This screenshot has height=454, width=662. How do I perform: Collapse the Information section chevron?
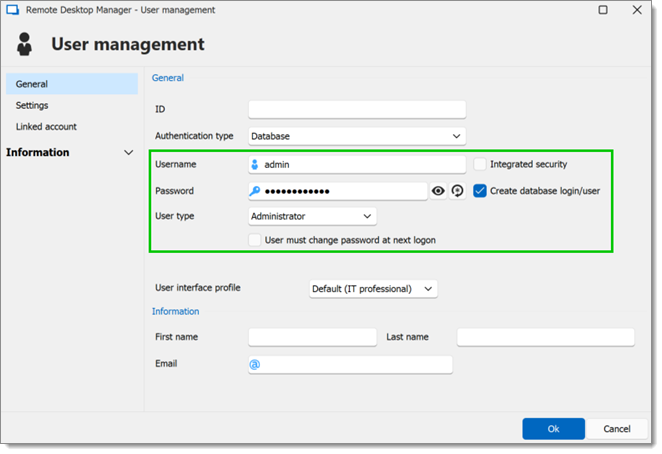[129, 152]
